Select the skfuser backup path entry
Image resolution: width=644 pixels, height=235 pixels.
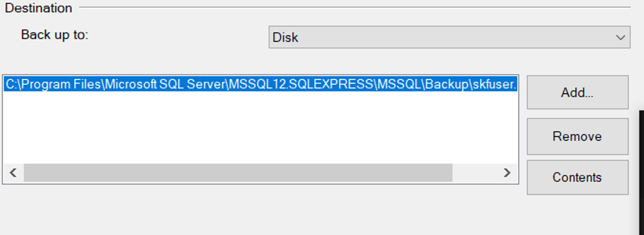(260, 84)
